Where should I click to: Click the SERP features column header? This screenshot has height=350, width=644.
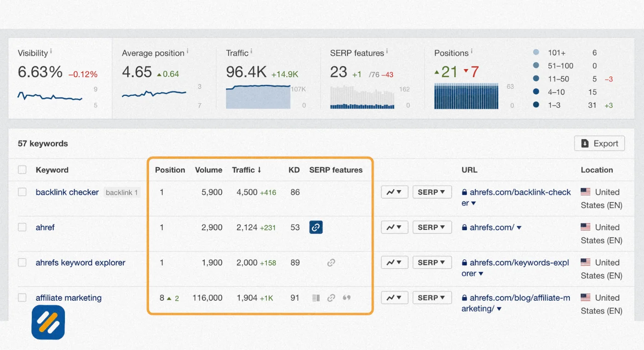[336, 170]
